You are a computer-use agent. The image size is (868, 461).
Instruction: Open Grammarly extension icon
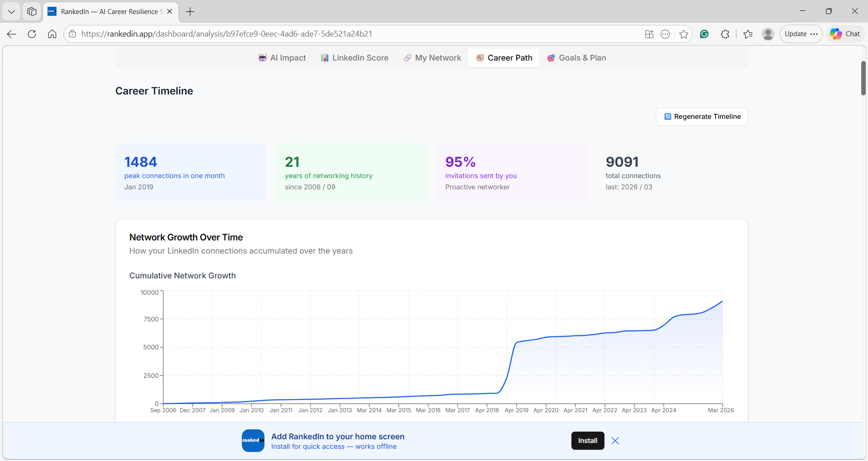[x=704, y=34]
